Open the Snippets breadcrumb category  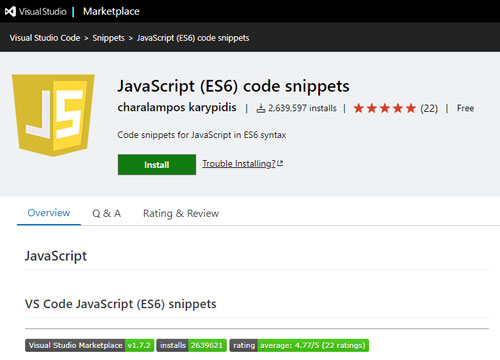tap(108, 38)
